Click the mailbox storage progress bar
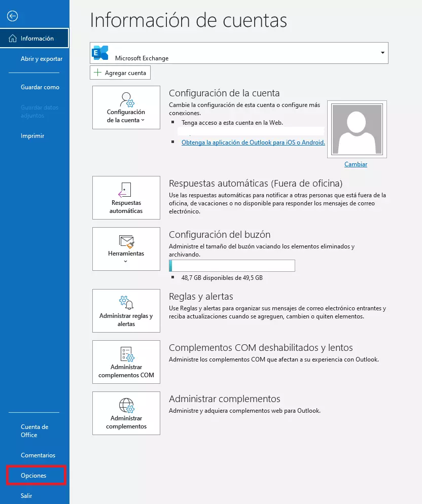 232,266
